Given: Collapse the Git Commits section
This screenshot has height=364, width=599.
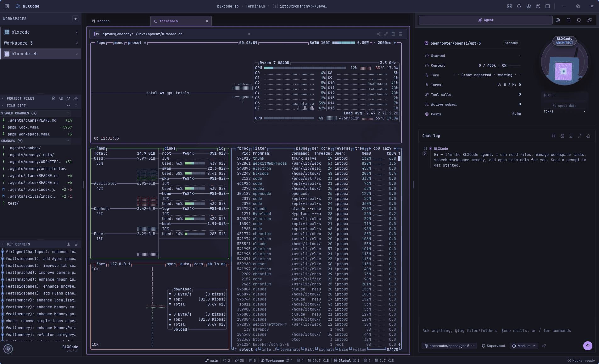Looking at the screenshot, I should [16, 244].
